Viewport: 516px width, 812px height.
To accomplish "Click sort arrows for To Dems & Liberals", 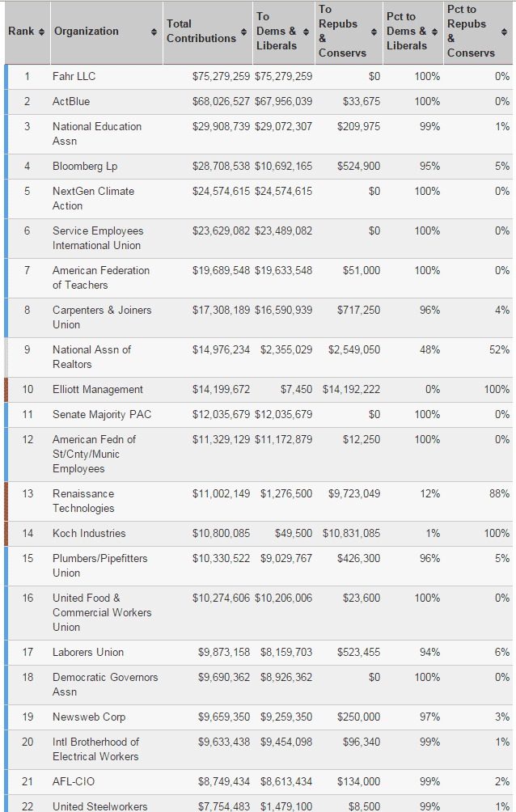I will point(306,32).
